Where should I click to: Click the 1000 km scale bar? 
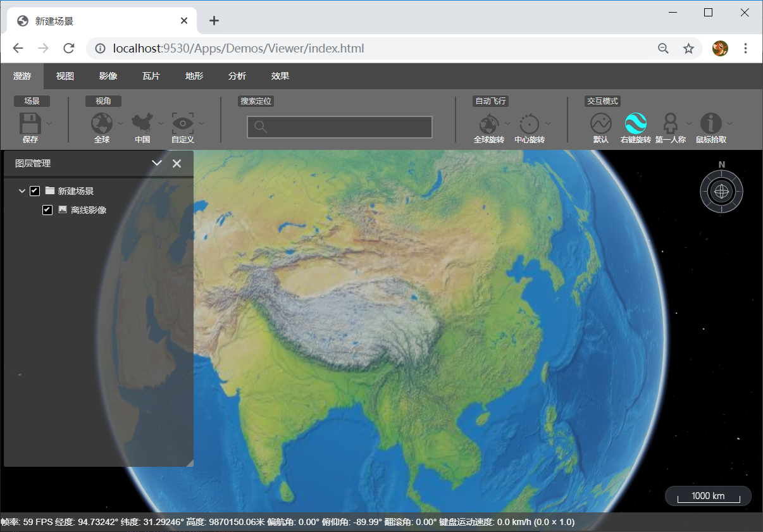click(x=708, y=496)
